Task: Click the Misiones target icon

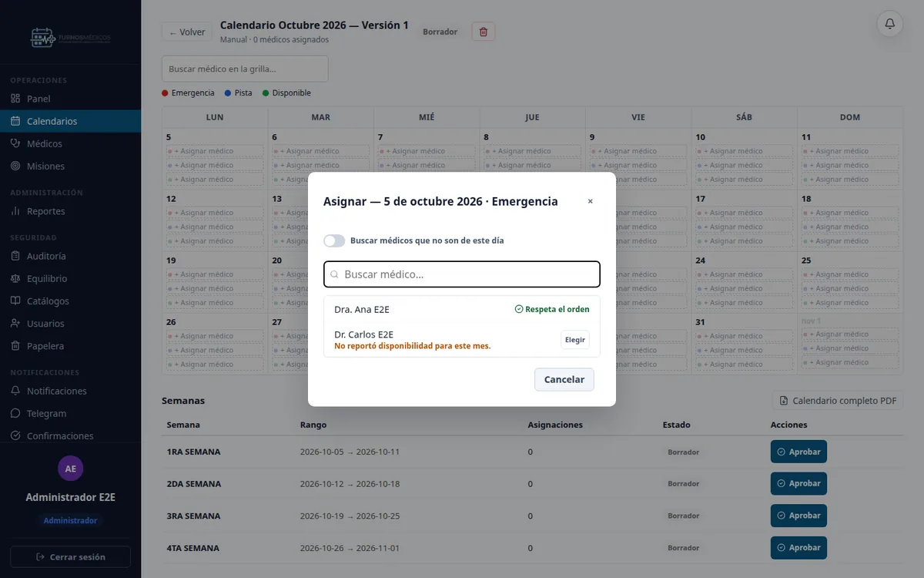Action: 15,166
